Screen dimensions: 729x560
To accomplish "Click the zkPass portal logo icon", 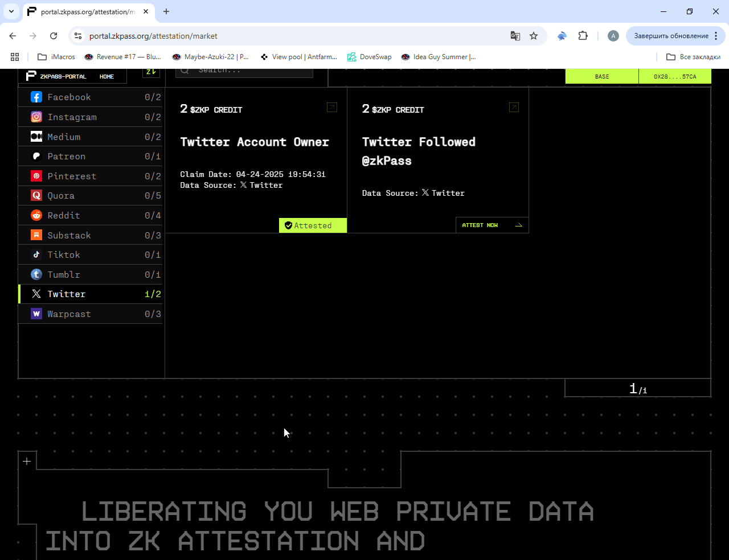I will pyautogui.click(x=31, y=76).
